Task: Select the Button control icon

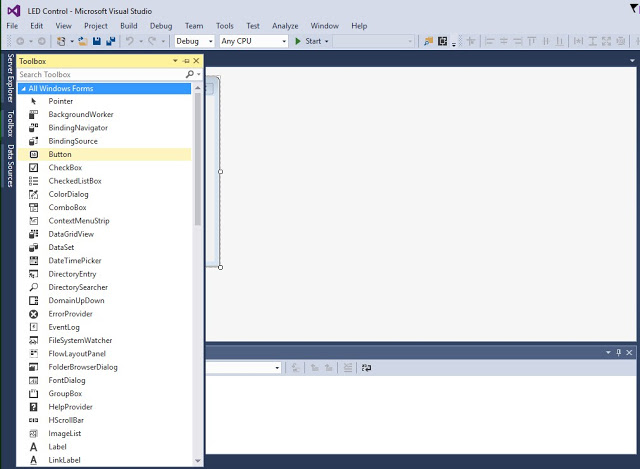Action: pyautogui.click(x=34, y=154)
